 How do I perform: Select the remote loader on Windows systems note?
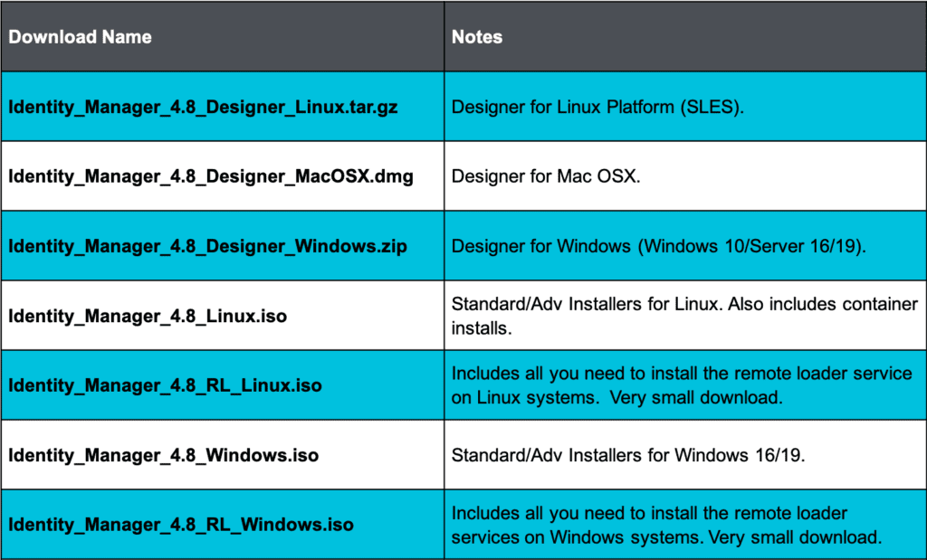(665, 525)
